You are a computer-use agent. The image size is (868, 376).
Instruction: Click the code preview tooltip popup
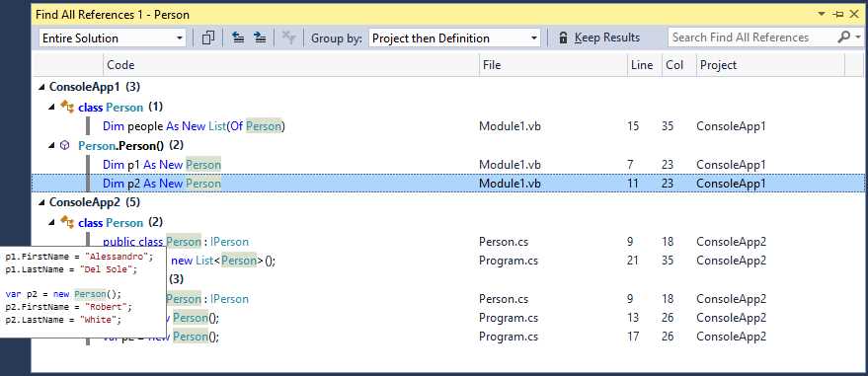coord(83,292)
